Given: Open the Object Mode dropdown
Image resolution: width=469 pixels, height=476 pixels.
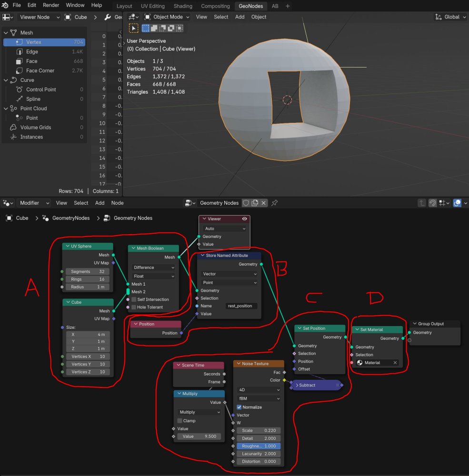Looking at the screenshot, I should point(166,17).
